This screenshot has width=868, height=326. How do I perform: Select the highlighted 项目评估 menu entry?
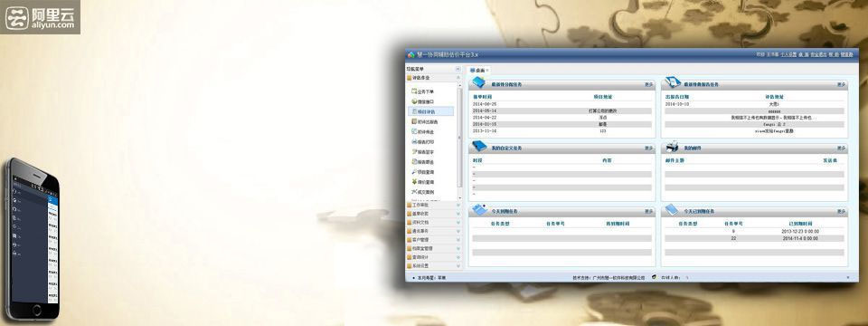coord(430,111)
